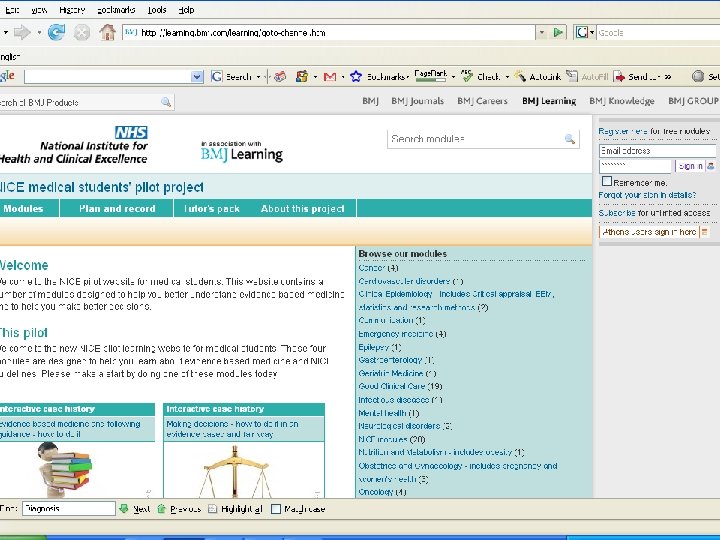Click the BMJ Knowledge navigation link

click(622, 101)
